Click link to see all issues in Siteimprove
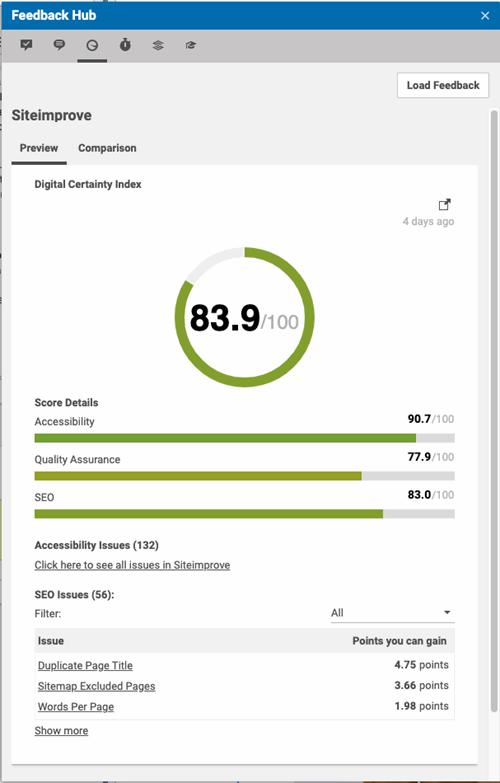The width and height of the screenshot is (500, 783). point(132,565)
